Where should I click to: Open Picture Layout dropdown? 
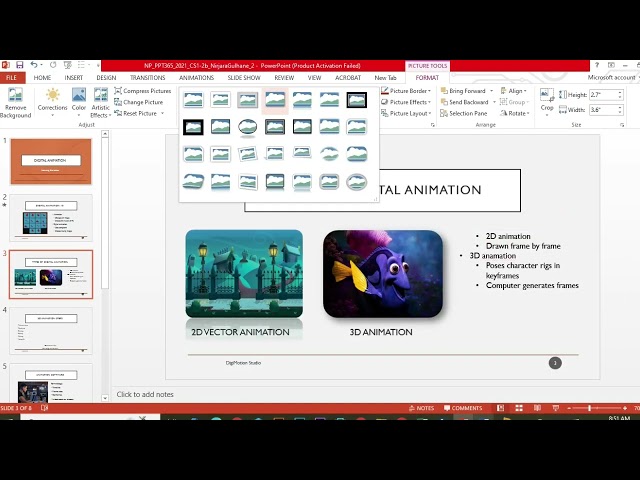[406, 113]
